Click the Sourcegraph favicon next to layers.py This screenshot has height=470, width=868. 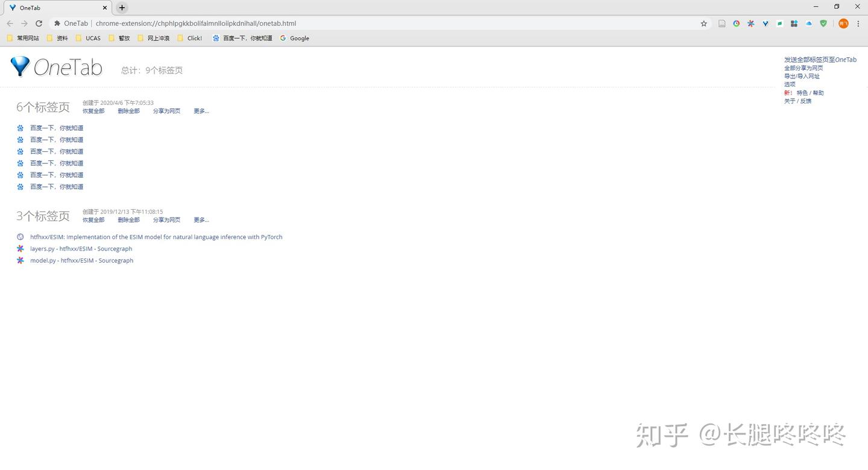[20, 249]
